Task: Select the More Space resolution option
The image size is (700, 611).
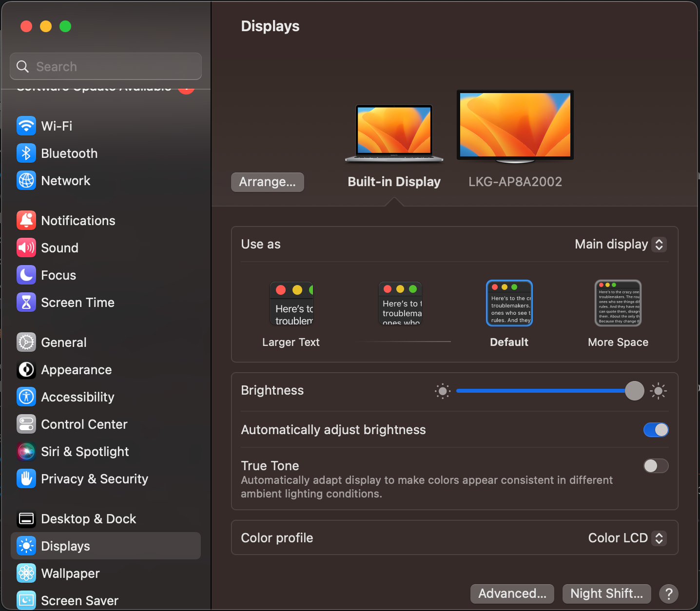Action: [x=618, y=303]
